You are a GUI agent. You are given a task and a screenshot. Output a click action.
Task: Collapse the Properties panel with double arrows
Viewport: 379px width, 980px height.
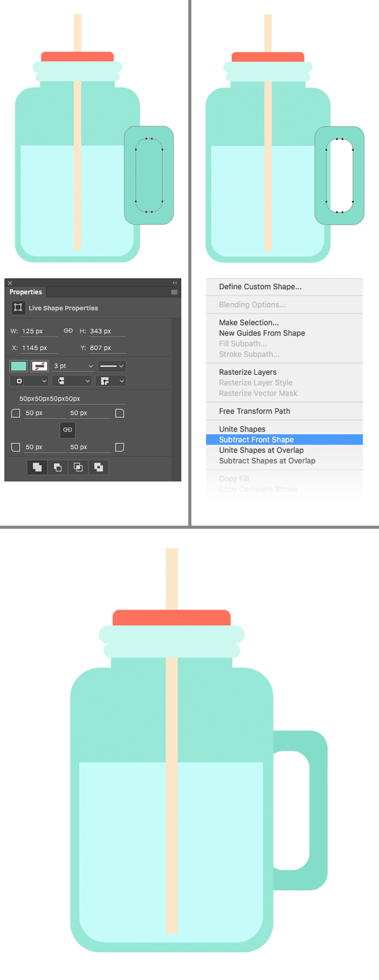[175, 283]
